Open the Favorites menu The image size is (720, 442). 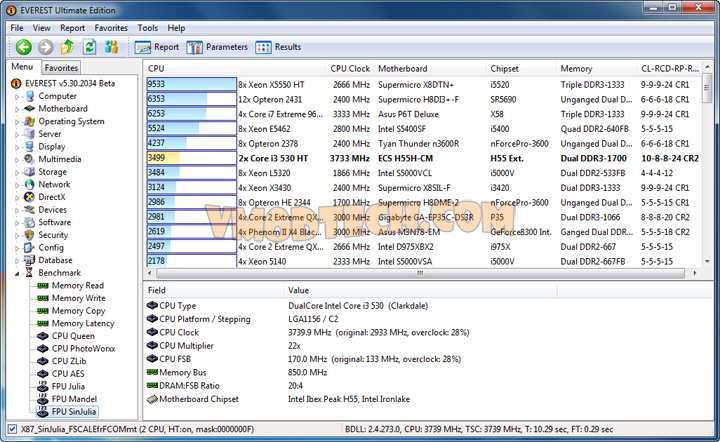pos(111,28)
